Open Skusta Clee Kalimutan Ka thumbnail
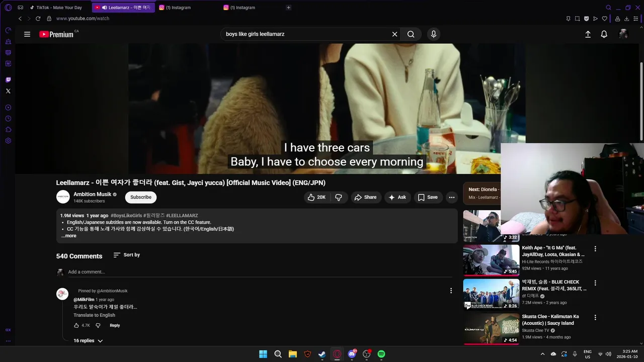Screen dimensions: 644x362 [x=491, y=329]
